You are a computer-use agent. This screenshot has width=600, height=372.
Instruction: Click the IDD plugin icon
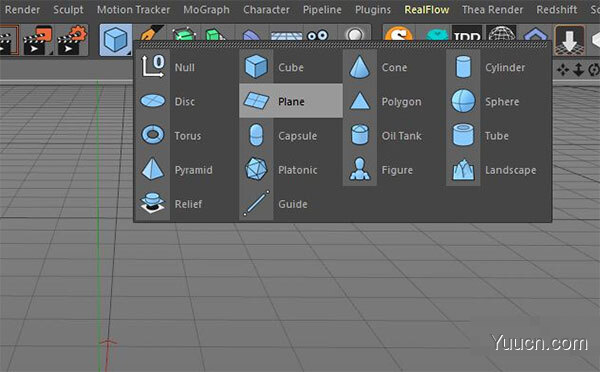(467, 33)
